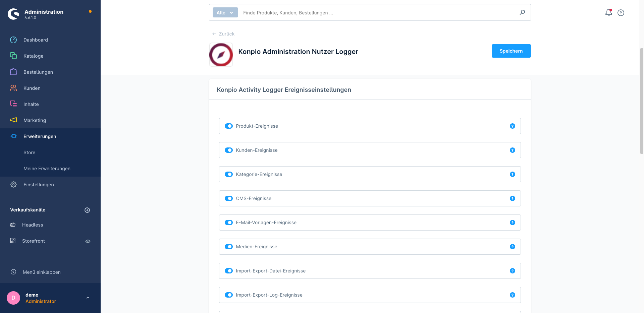Screen dimensions: 644x313
Task: Click the Kunden people icon
Action: tap(13, 88)
